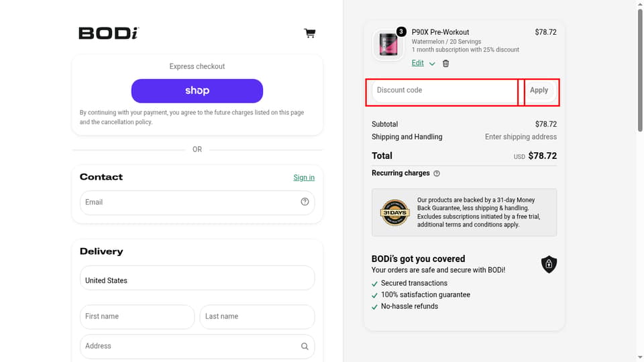Delete P90X Pre-Workout with trash icon
The height and width of the screenshot is (362, 644).
[445, 64]
